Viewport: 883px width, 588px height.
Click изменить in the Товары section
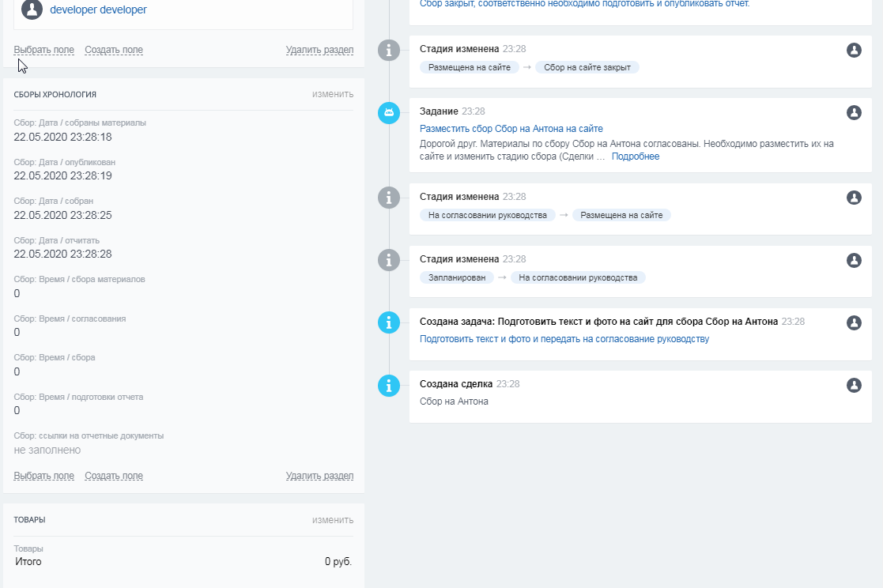(x=332, y=520)
